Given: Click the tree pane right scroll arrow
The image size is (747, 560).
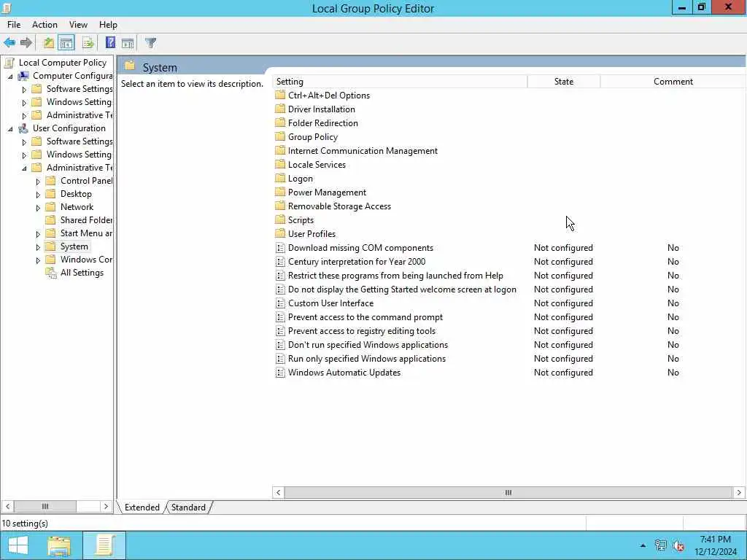Looking at the screenshot, I should point(106,506).
